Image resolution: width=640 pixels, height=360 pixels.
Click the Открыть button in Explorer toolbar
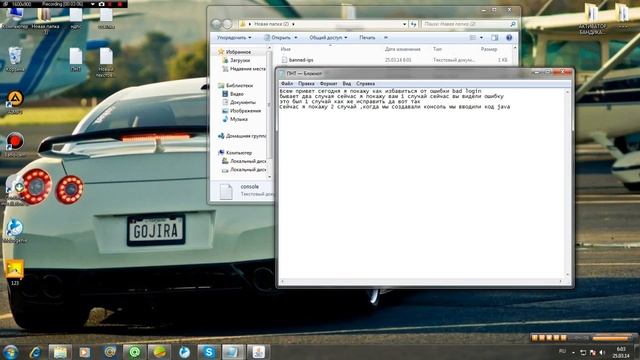point(281,38)
